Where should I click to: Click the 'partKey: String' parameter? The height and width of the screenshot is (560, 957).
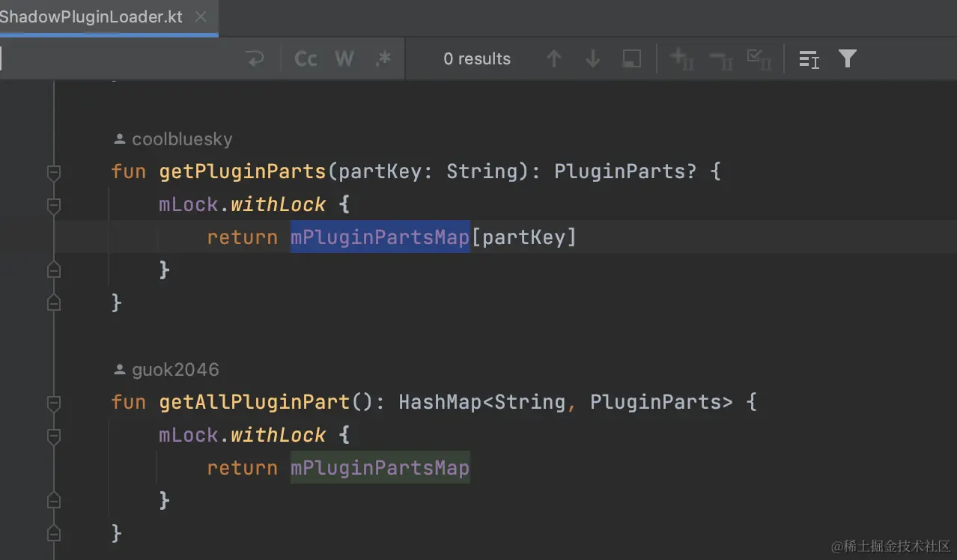point(428,171)
